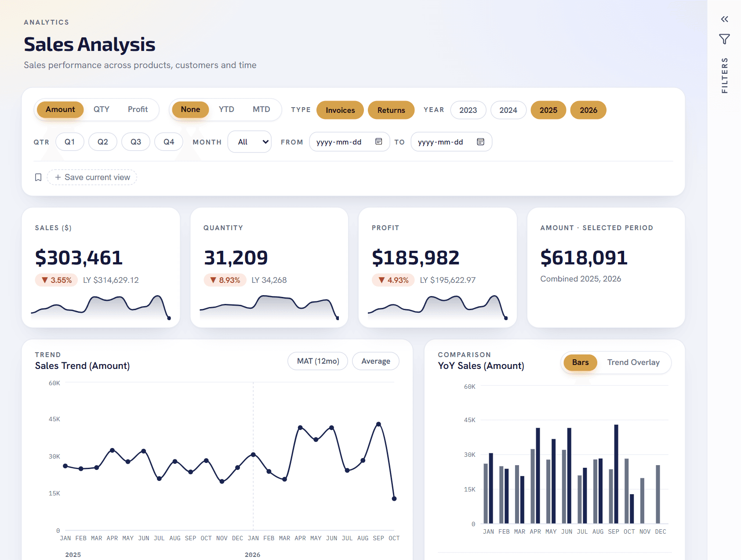
Task: Click the $618,091 selected period amount
Action: (584, 257)
